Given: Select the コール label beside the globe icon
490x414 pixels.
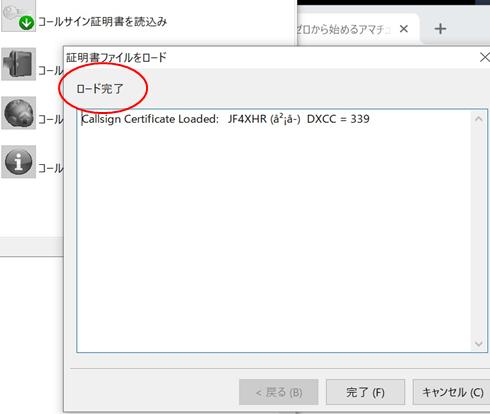Looking at the screenshot, I should [50, 119].
